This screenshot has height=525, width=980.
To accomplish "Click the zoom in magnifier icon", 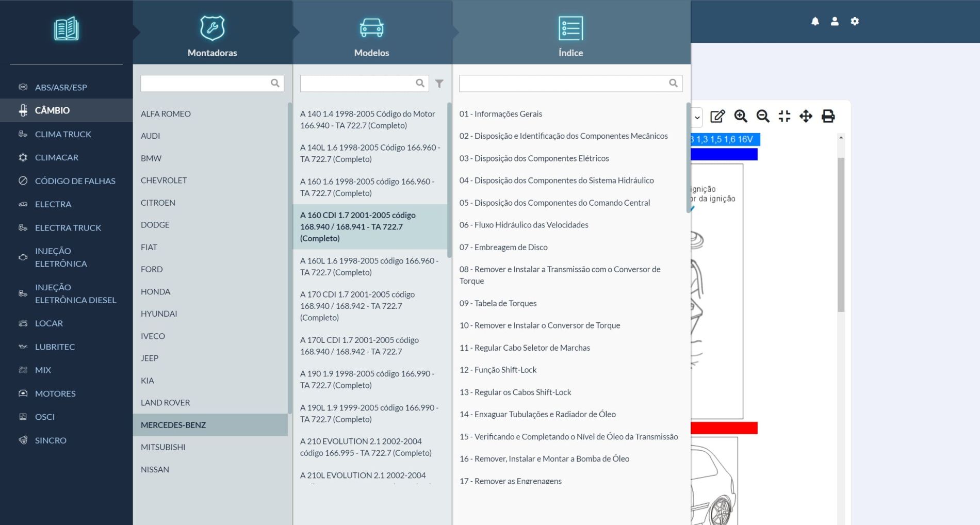I will pos(741,116).
